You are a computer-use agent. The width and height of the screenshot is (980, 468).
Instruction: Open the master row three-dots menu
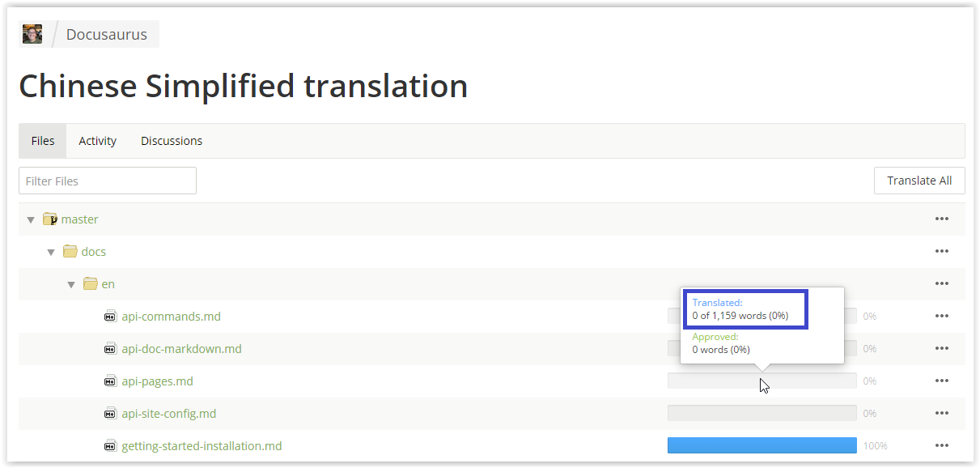pos(941,219)
